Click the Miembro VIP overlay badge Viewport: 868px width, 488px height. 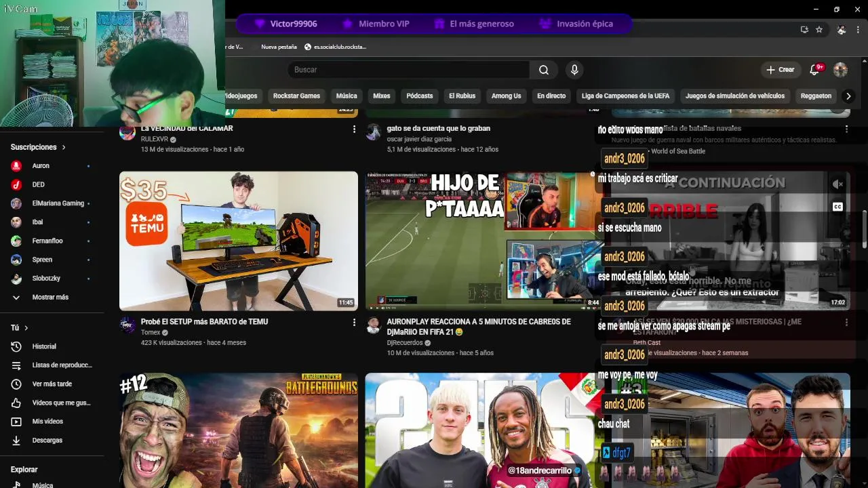[376, 24]
